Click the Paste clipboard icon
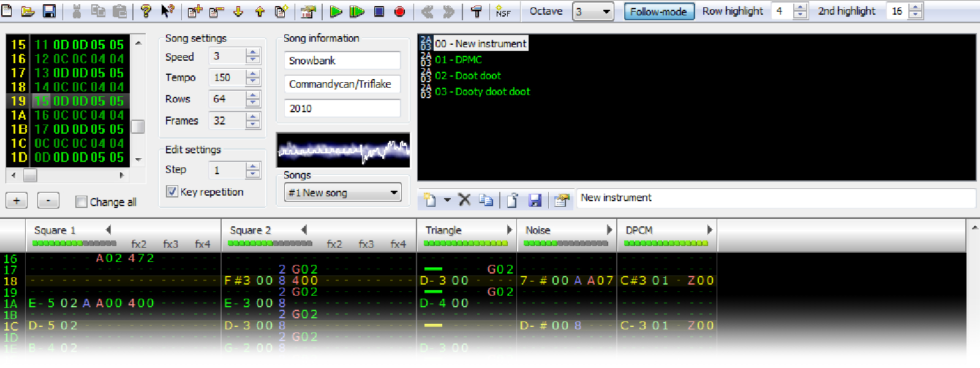980x368 pixels. [120, 11]
